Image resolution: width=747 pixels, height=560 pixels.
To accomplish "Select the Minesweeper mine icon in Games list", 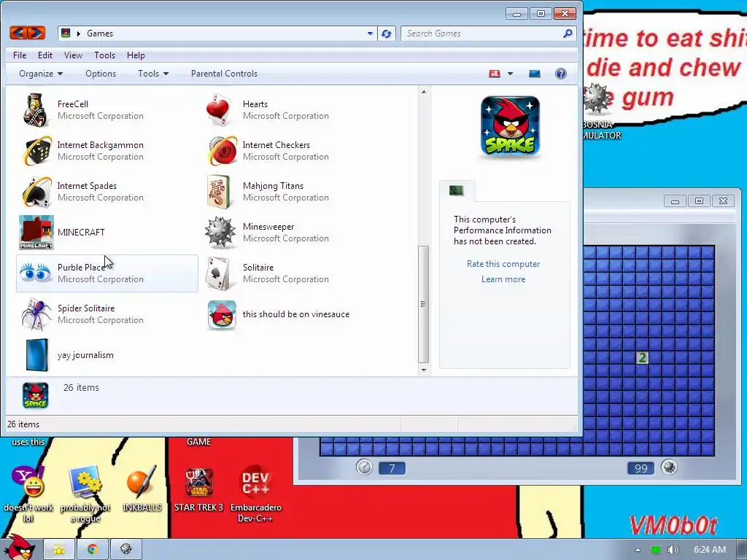I will [220, 233].
